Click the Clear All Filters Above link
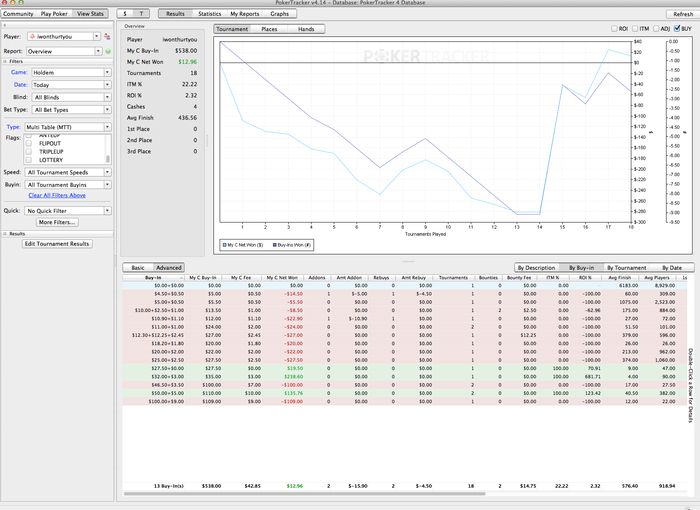 coord(57,195)
